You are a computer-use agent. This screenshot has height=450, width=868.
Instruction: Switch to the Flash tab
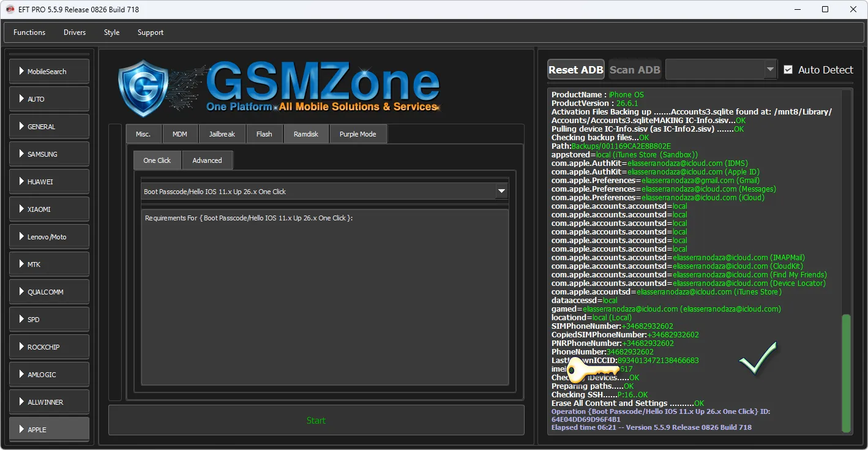coord(264,134)
